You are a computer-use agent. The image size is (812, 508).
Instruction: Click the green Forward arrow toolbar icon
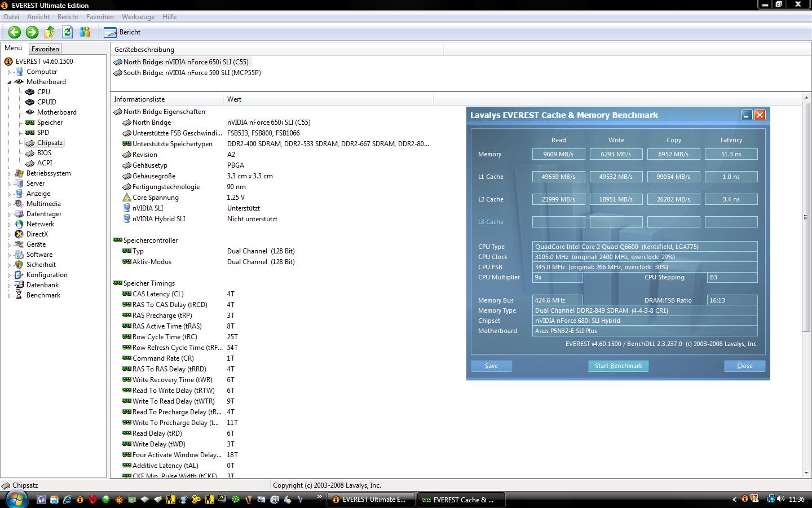coord(32,32)
